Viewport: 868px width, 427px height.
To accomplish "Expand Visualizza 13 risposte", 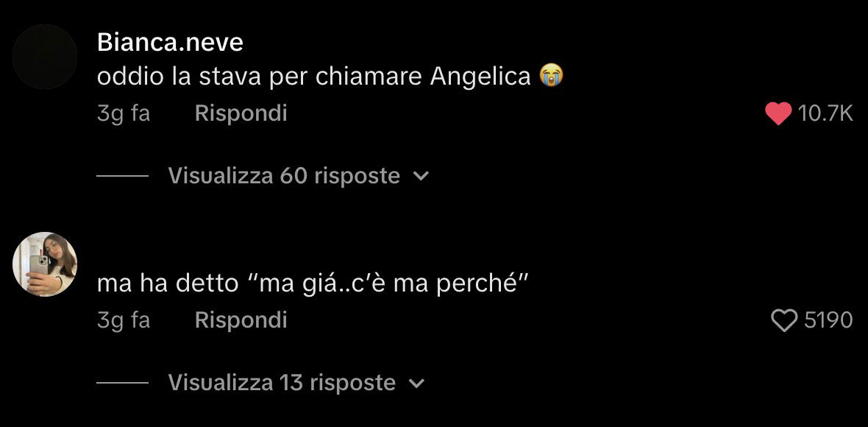I will 282,383.
